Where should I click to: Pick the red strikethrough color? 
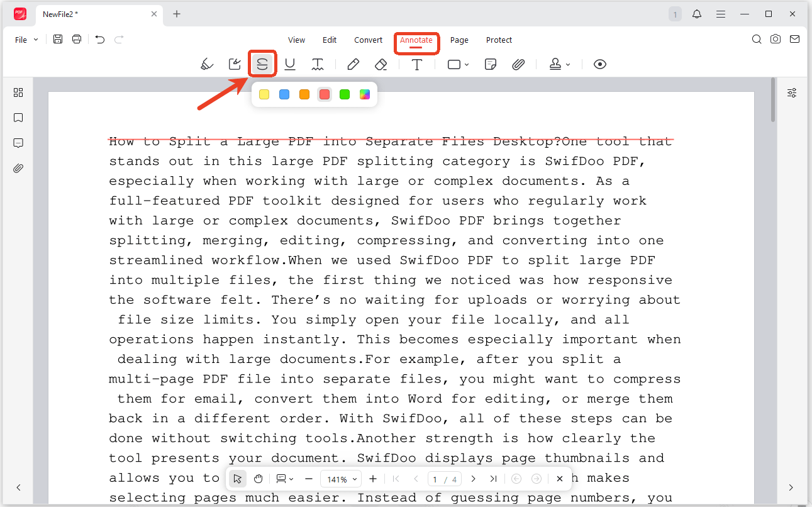(x=325, y=94)
